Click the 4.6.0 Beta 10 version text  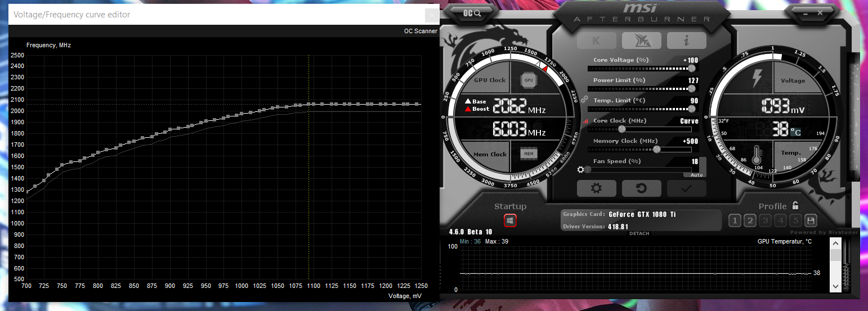471,232
